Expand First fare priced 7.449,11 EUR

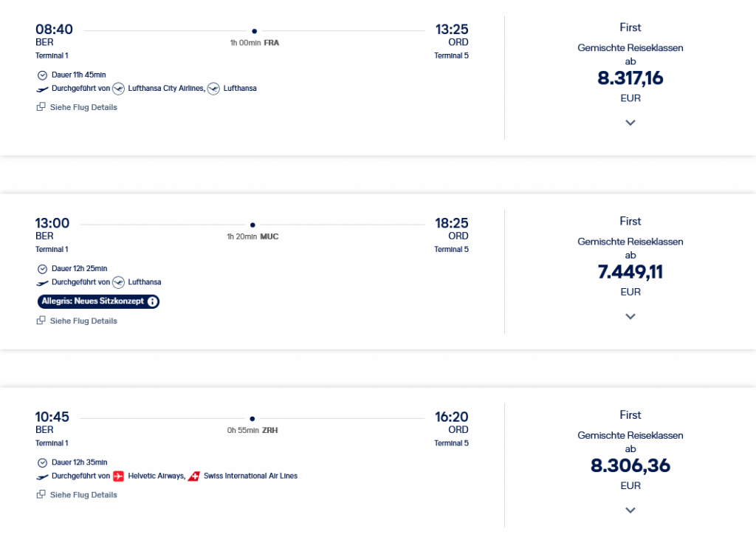pyautogui.click(x=630, y=316)
